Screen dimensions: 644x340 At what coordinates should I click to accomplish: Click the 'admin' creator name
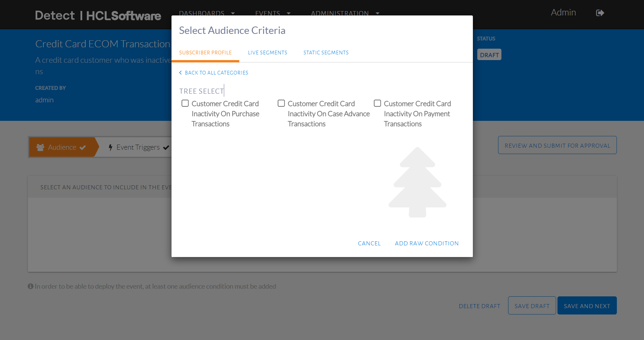pyautogui.click(x=44, y=100)
